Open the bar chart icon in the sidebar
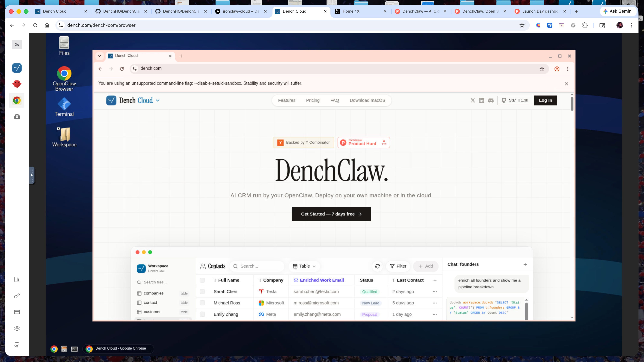The width and height of the screenshot is (644, 362). (17, 280)
